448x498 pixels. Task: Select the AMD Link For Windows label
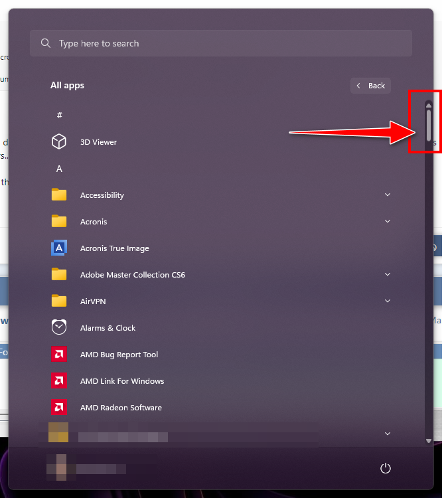point(122,381)
